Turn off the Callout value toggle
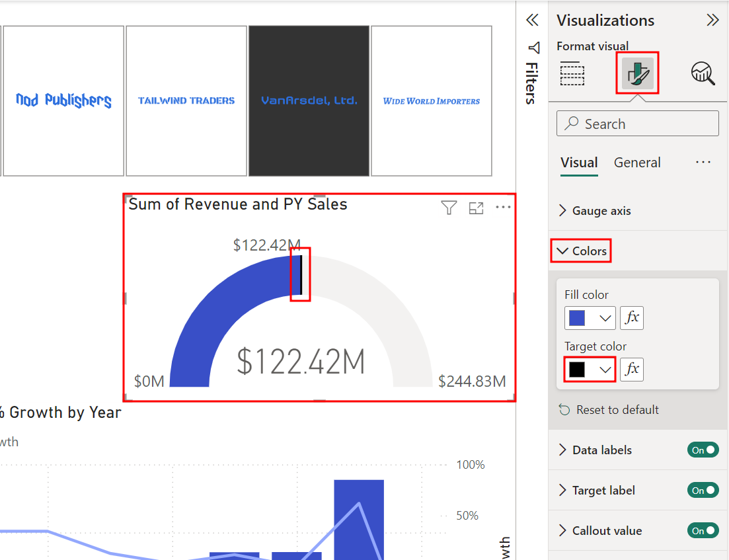Image resolution: width=729 pixels, height=560 pixels. point(703,531)
